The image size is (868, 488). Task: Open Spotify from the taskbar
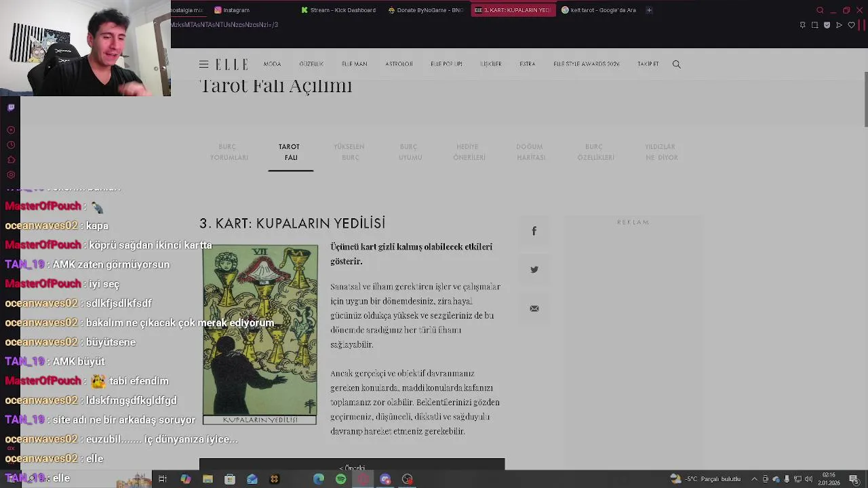pos(341,479)
